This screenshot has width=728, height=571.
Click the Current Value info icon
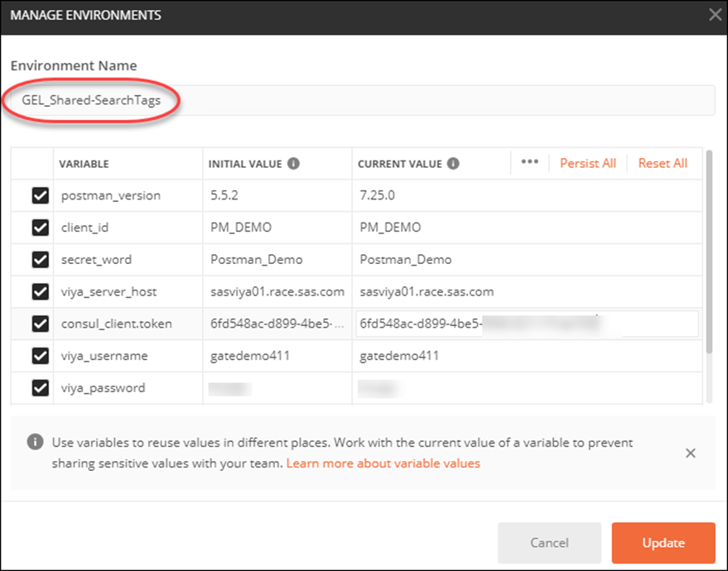pos(453,164)
